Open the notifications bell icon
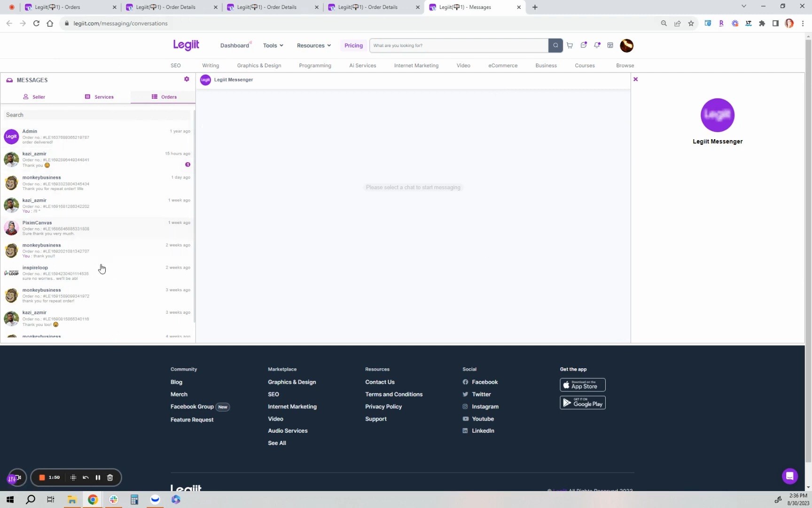812x508 pixels. point(597,45)
